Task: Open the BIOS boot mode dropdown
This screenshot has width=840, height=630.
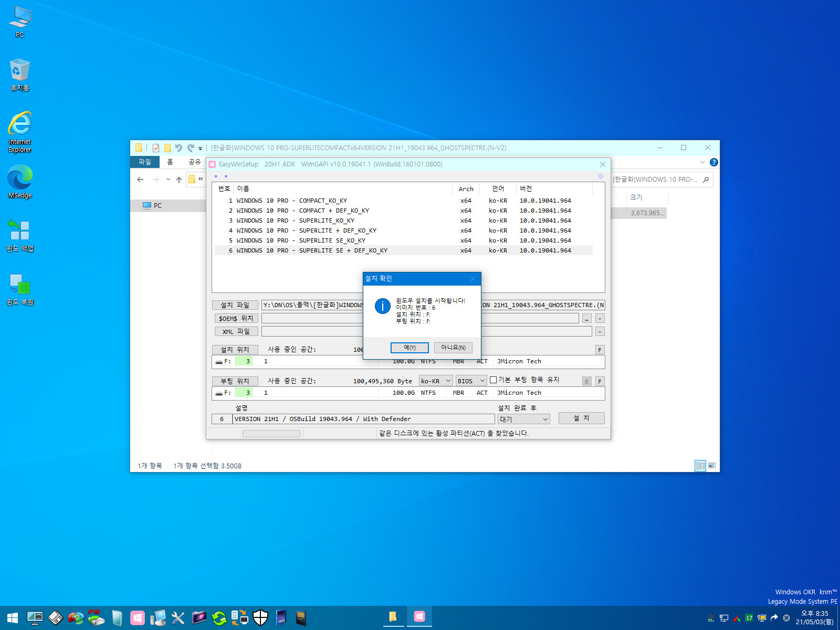Action: click(x=471, y=381)
